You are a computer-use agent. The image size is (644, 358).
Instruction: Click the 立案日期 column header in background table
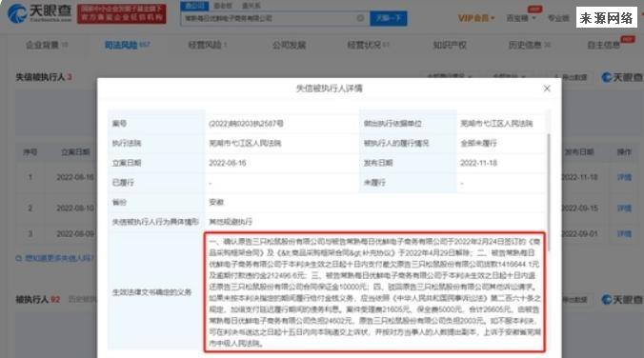point(75,152)
